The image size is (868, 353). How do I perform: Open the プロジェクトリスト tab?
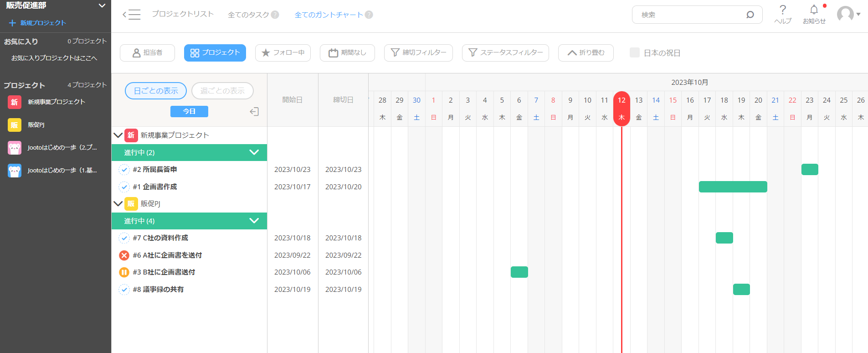tap(183, 14)
